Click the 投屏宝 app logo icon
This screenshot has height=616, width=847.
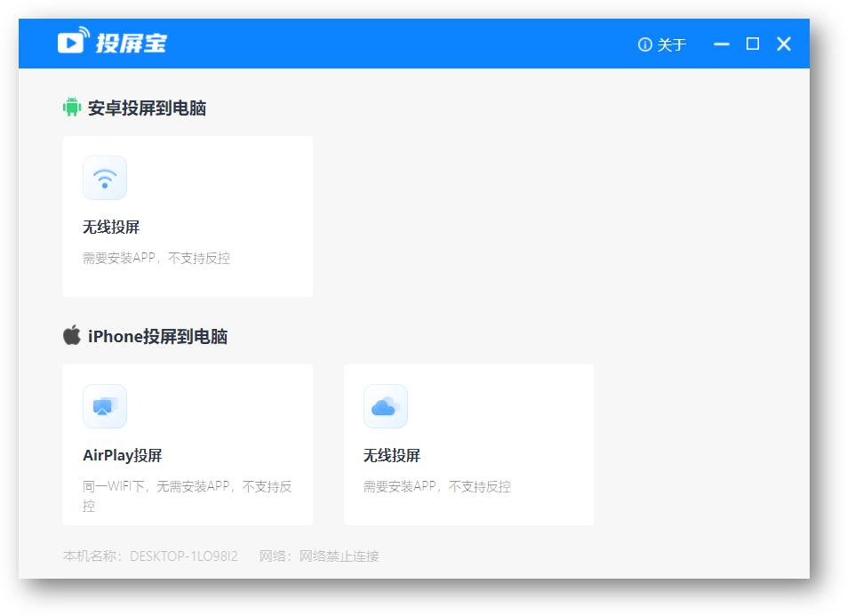(74, 41)
